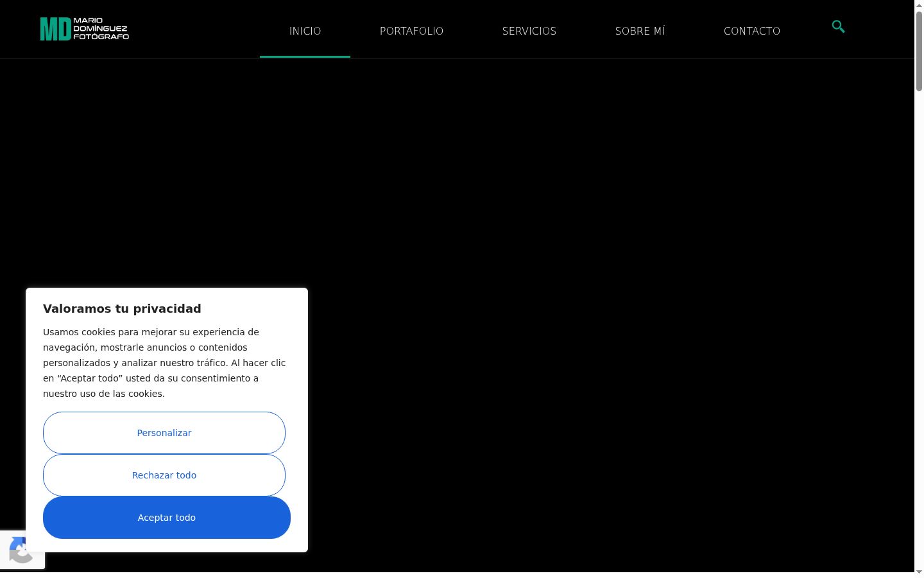The image size is (924, 578).
Task: Click the page vertical scrollbar thumb
Action: (919, 51)
